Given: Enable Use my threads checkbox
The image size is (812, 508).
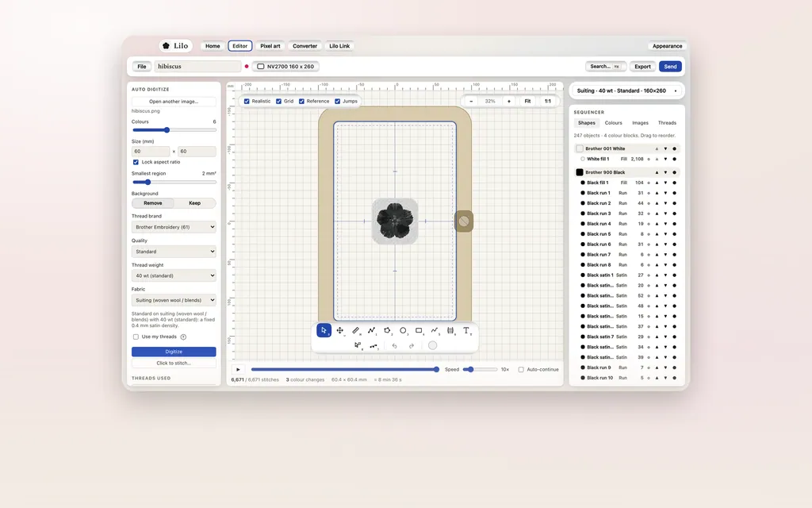Looking at the screenshot, I should tap(136, 337).
